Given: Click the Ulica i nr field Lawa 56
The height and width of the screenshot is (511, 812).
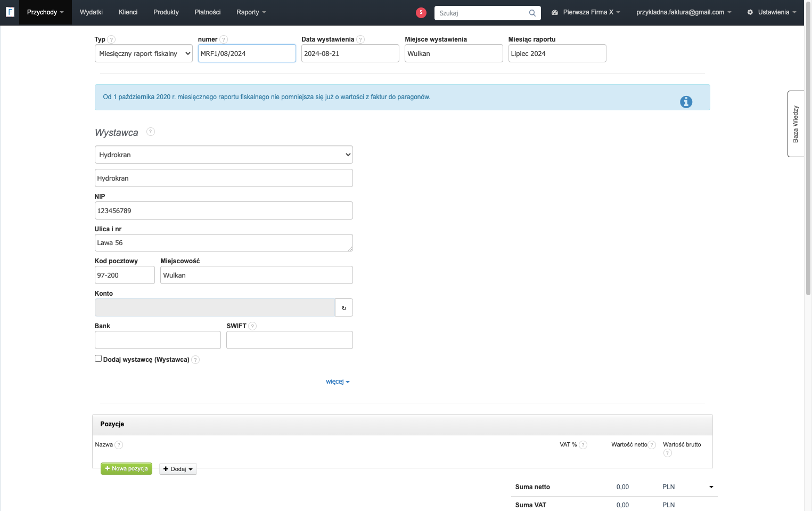Looking at the screenshot, I should pyautogui.click(x=224, y=242).
